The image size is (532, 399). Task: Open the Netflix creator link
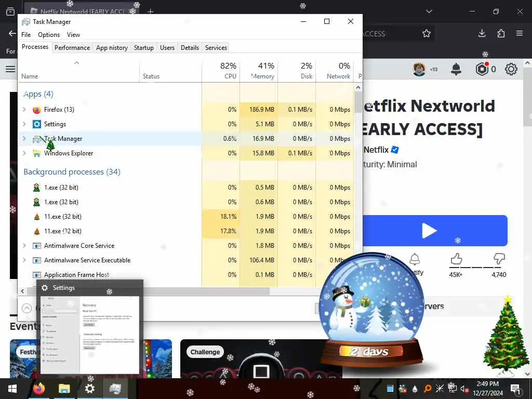pyautogui.click(x=376, y=150)
